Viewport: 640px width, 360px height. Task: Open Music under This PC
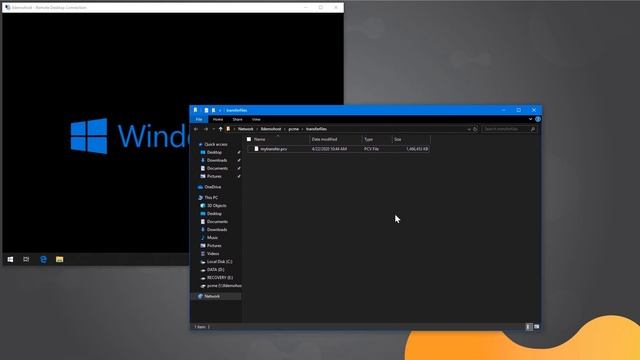212,238
